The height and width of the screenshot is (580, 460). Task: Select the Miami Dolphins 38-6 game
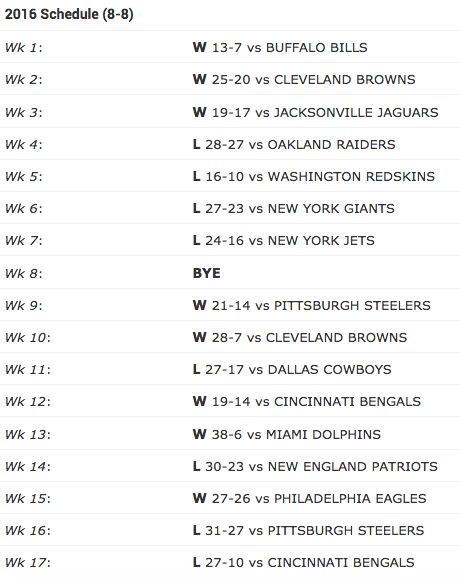(230, 434)
